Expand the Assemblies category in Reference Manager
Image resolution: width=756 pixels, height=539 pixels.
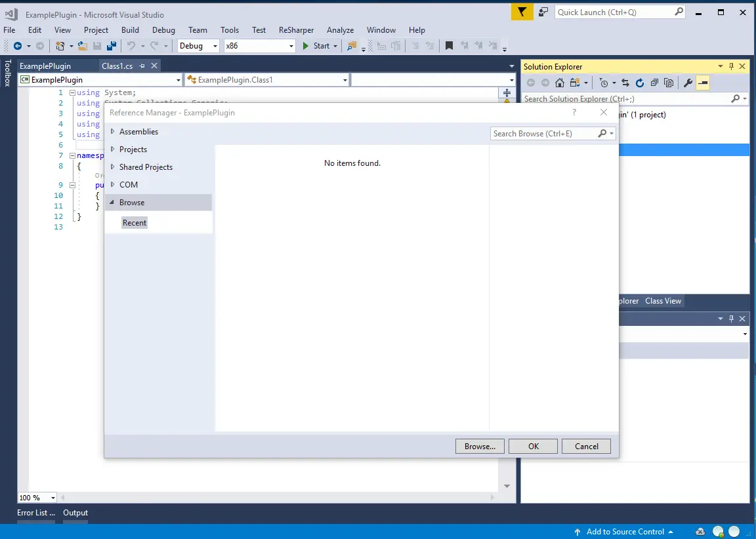coord(112,132)
